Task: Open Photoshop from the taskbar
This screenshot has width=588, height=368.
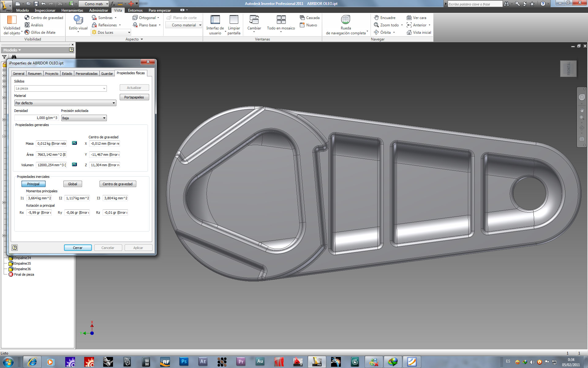Action: coord(184,362)
